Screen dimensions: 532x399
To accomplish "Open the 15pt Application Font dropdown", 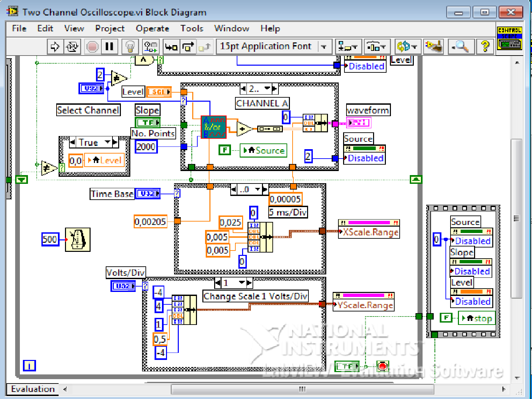I will point(274,46).
